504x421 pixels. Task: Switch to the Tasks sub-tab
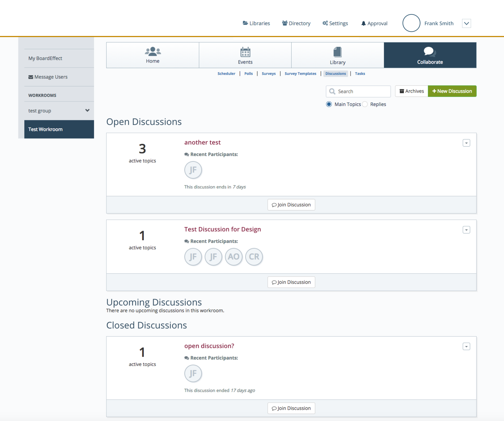click(x=360, y=73)
